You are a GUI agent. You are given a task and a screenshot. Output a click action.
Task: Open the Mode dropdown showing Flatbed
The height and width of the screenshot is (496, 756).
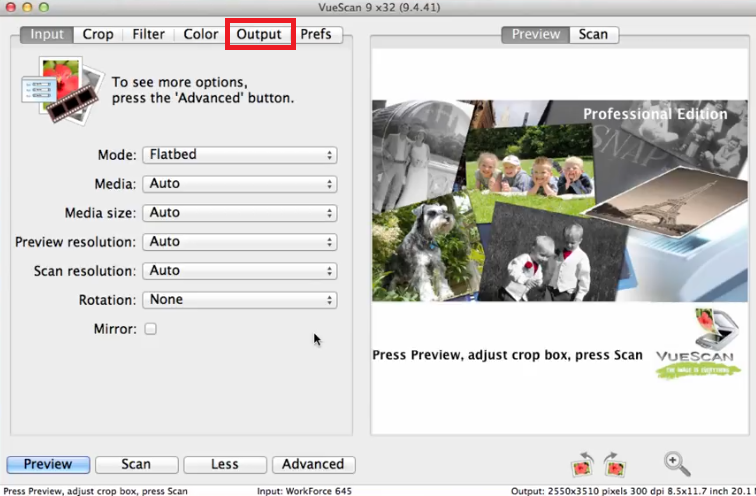[240, 155]
